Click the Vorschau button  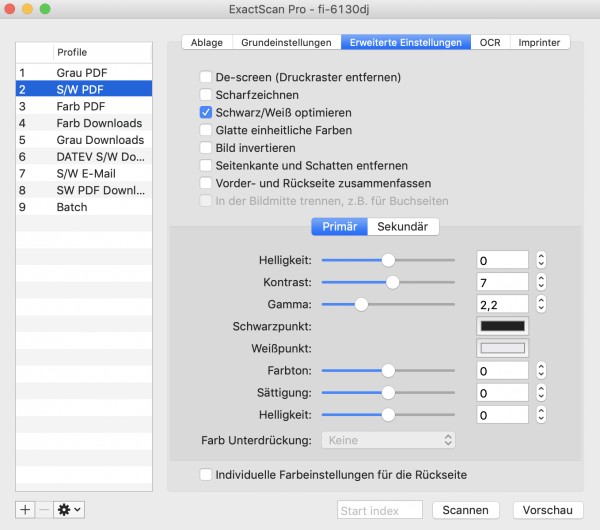(548, 510)
